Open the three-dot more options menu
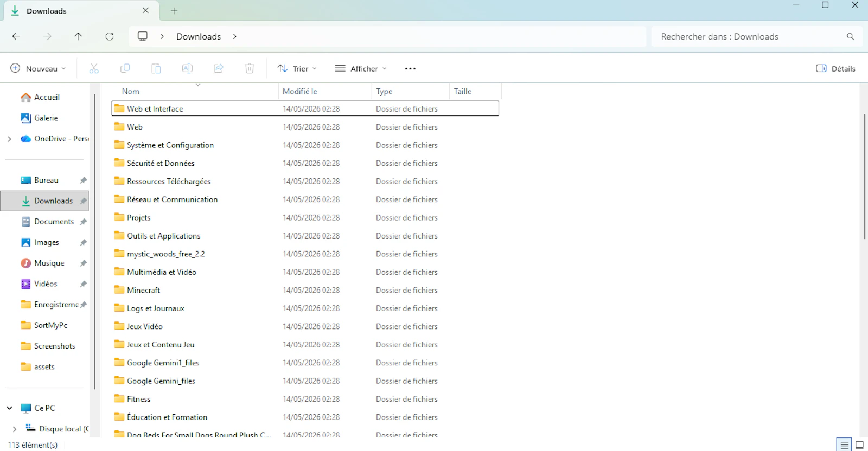The image size is (868, 451). pyautogui.click(x=410, y=68)
